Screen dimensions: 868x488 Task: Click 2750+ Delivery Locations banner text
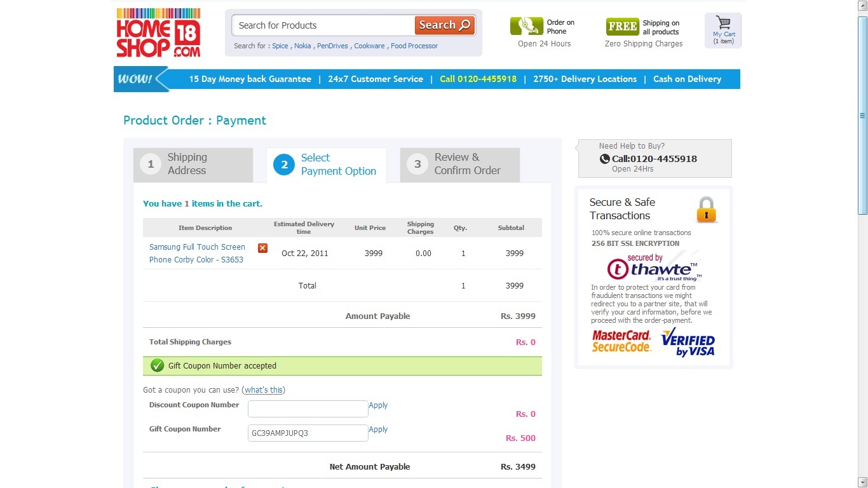click(585, 79)
